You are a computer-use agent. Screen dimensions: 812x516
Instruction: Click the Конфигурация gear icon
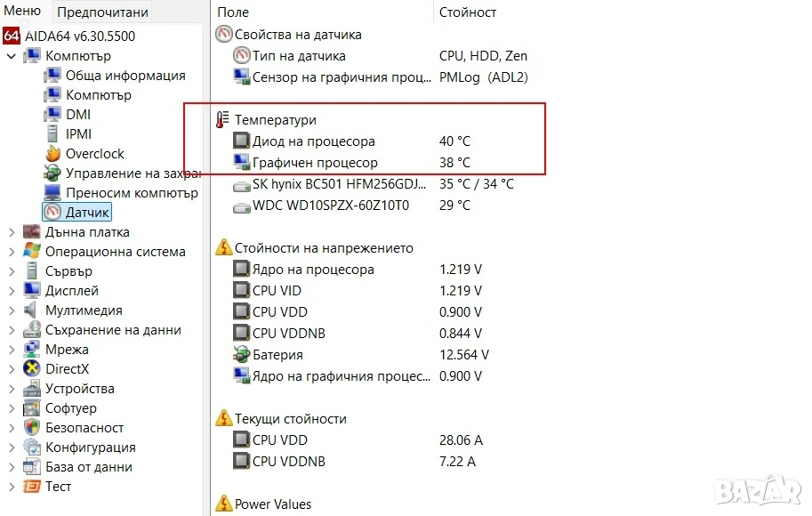coord(32,447)
